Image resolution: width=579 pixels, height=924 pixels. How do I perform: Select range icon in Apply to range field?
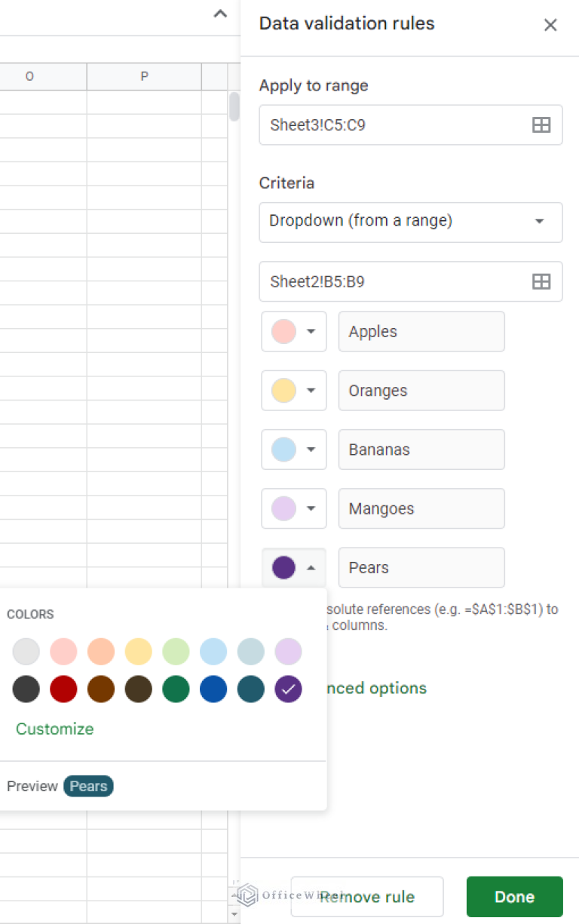click(x=541, y=125)
